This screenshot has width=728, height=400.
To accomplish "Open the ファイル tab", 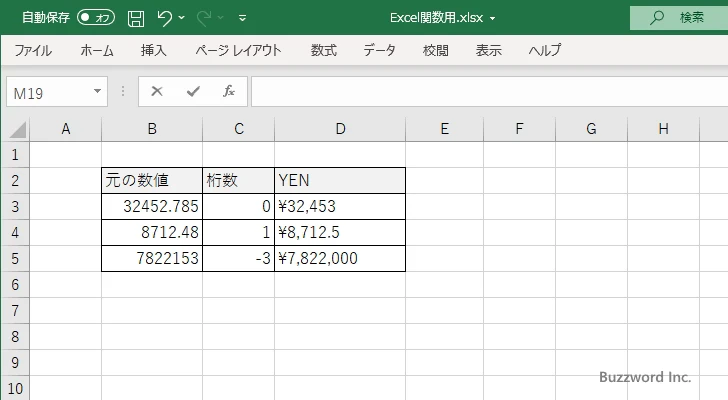I will click(x=33, y=50).
